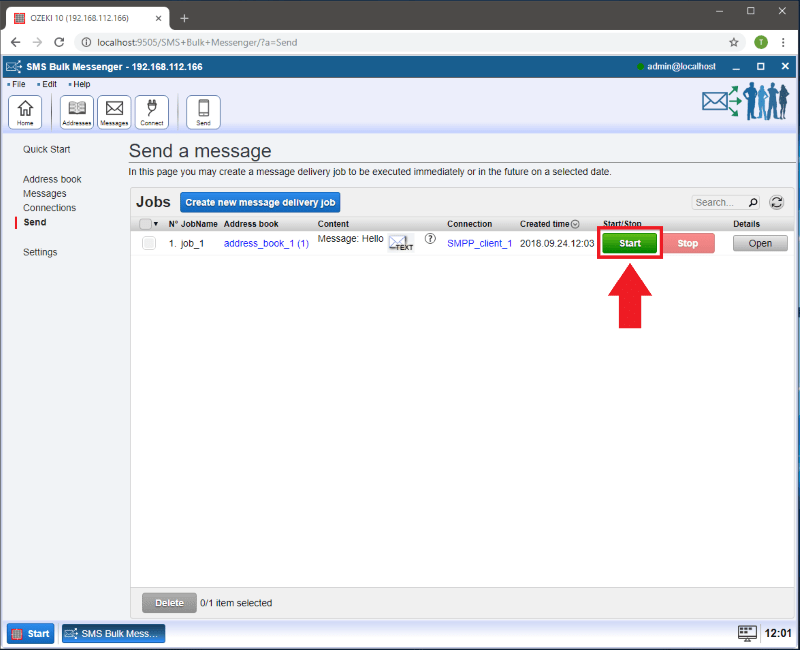Click the keyboard/monitor tray icon near clock
Viewport: 800px width, 650px height.
(747, 633)
